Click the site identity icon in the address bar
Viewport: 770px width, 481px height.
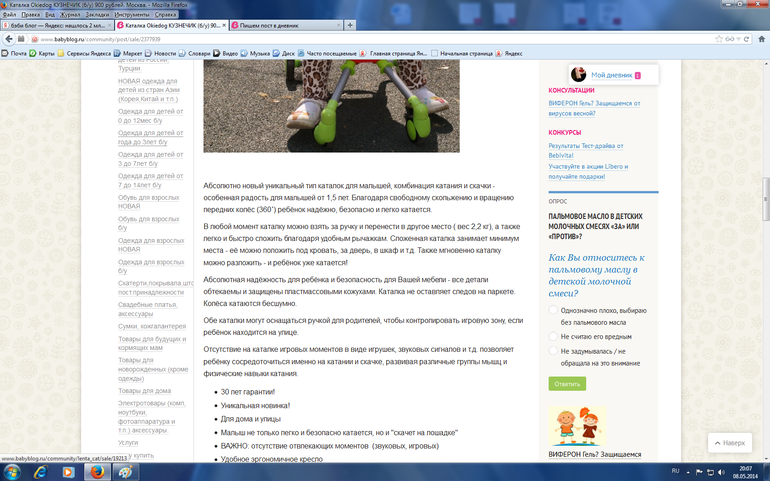(34, 39)
